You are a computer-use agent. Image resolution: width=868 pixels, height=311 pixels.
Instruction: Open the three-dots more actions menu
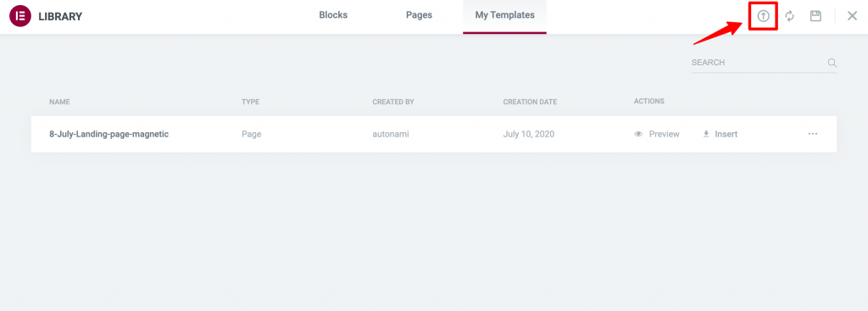[x=813, y=134]
